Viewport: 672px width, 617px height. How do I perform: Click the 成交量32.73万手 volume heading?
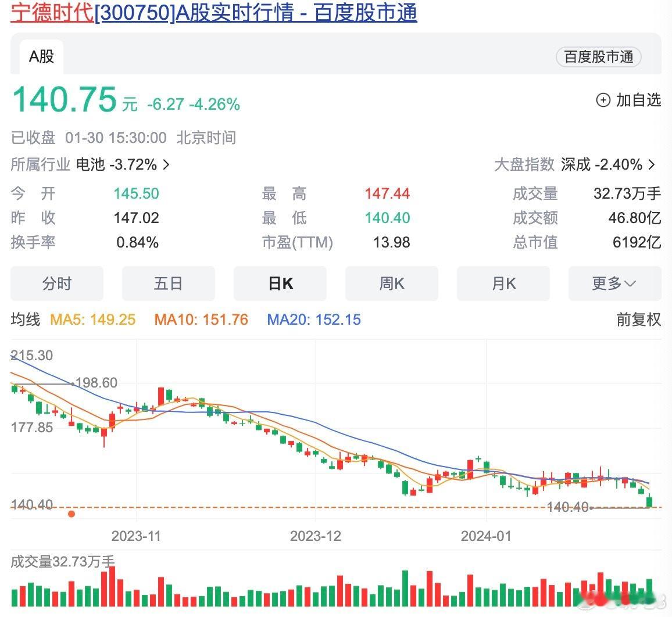point(63,561)
